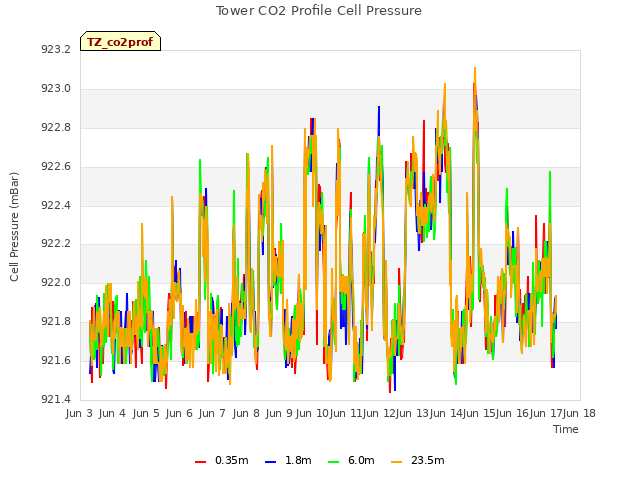Screen dimensions: 640x480
Task: Click the 922.6 y-axis tick label
Action: tap(56, 167)
